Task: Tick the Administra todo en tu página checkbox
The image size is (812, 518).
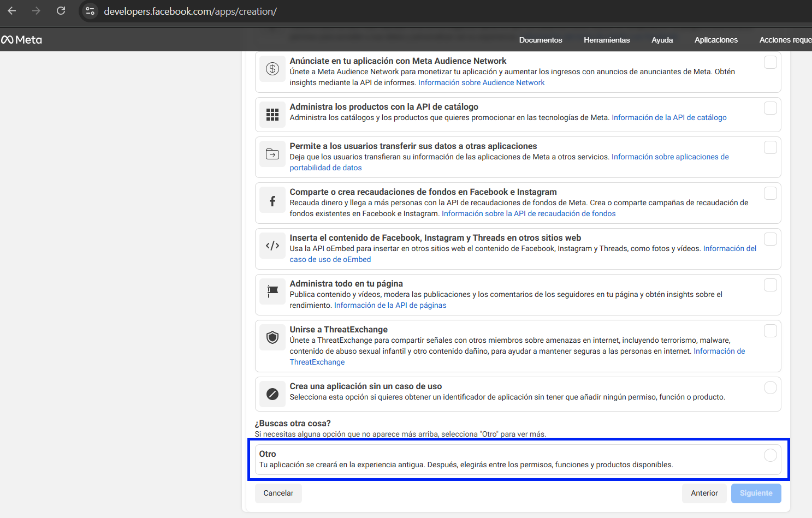Action: [770, 285]
